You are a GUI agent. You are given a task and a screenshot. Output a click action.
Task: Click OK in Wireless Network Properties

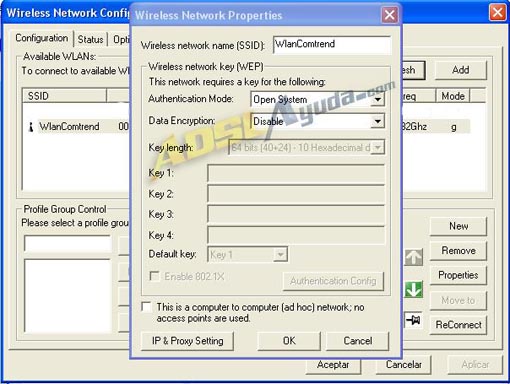point(289,341)
